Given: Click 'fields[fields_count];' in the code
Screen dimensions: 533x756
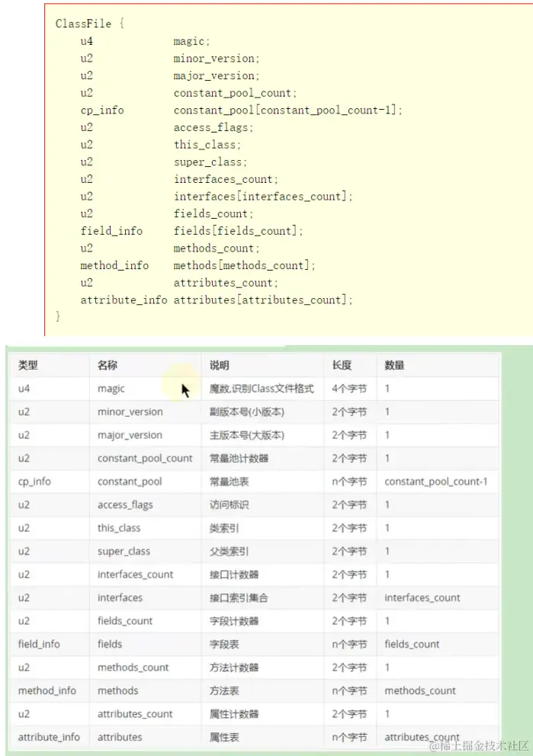Looking at the screenshot, I should click(x=238, y=231).
